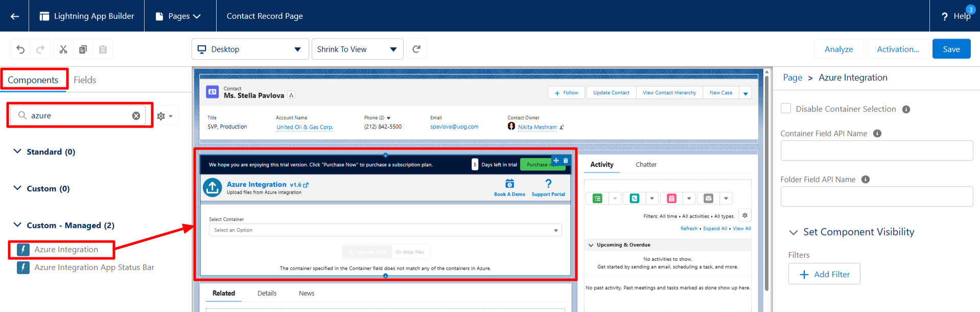Open more actions dropdown next to New Case
Viewport: 980px width, 312px height.
[x=745, y=93]
